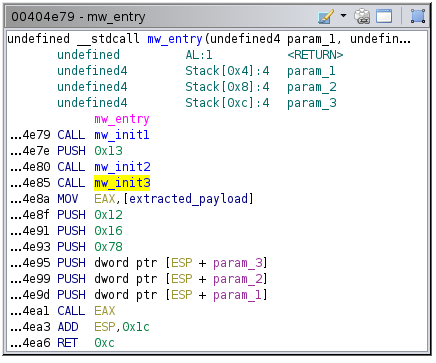436x363 pixels.
Task: Click param_3 in the ESP PUSH operand
Action: click(x=238, y=263)
